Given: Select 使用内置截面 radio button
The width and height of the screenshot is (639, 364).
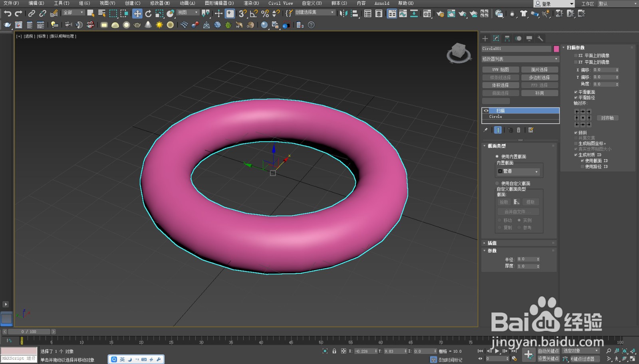Looking at the screenshot, I should [x=497, y=156].
